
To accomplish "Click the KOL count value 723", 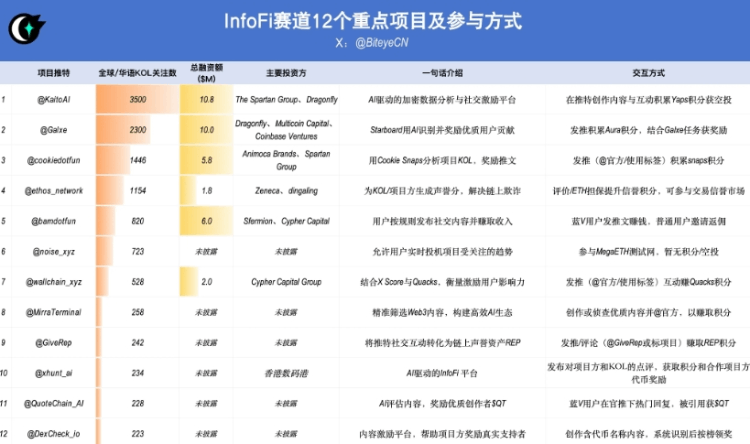I will [138, 251].
